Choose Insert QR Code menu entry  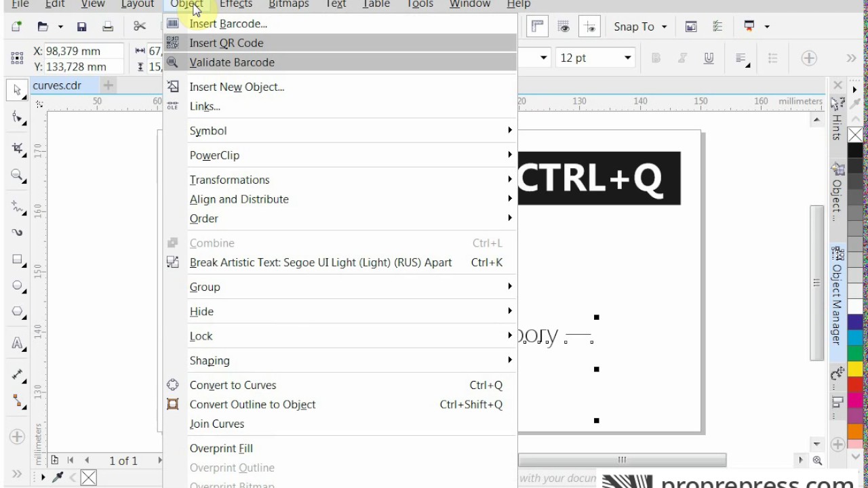[340, 43]
